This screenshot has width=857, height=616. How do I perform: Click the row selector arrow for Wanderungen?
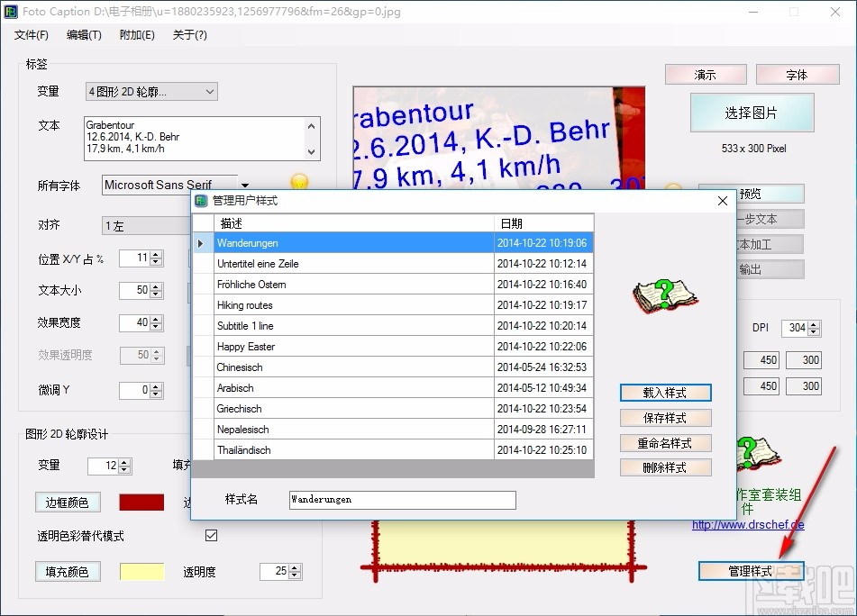click(x=203, y=243)
